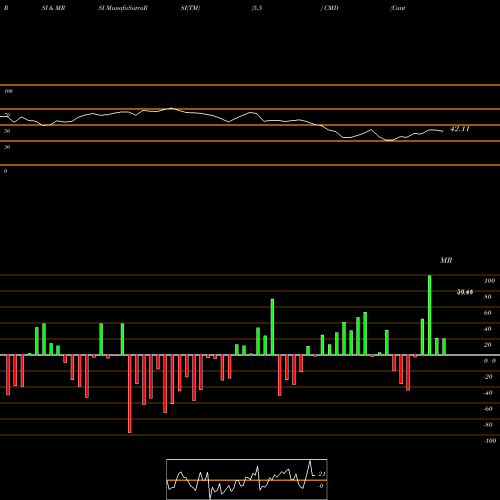
Task: Click the 'SI MunafaSutraR' header text
Action: [x=123, y=8]
